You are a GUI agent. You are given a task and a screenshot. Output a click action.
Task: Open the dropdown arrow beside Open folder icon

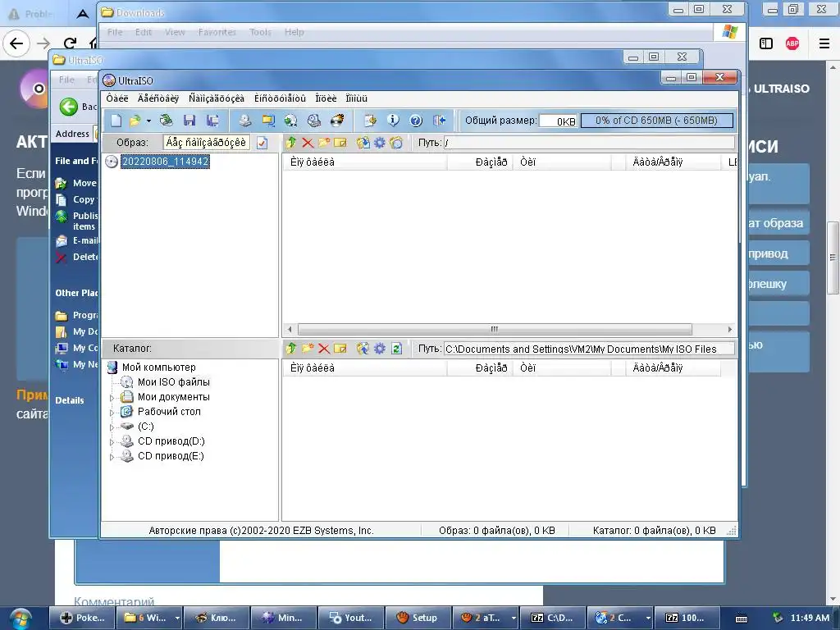148,121
